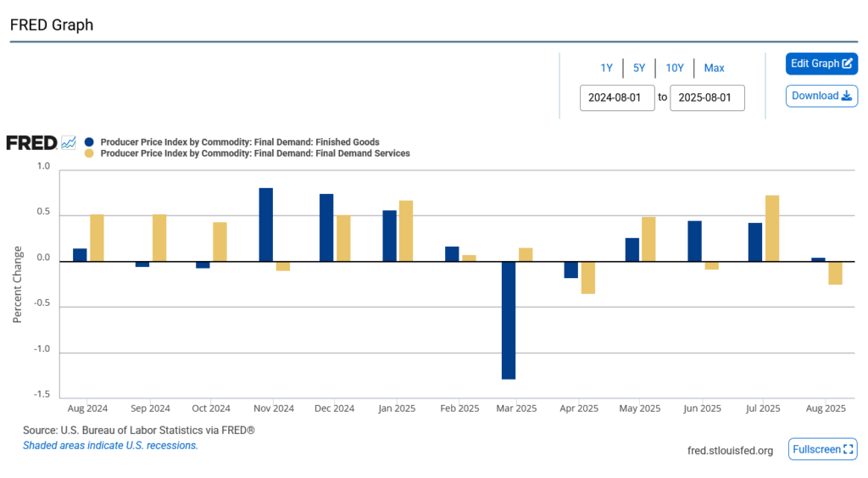This screenshot has width=868, height=478.
Task: Click the download arrow icon
Action: click(x=846, y=96)
